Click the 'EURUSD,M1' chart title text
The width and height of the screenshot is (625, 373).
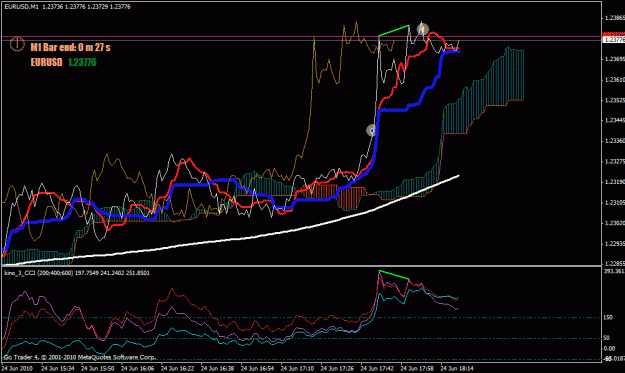(x=22, y=6)
